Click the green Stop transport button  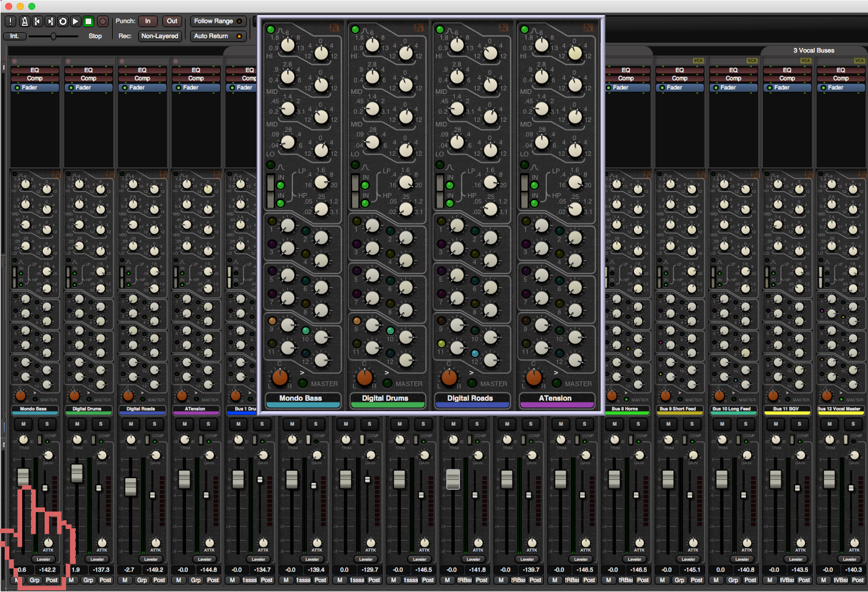click(89, 21)
